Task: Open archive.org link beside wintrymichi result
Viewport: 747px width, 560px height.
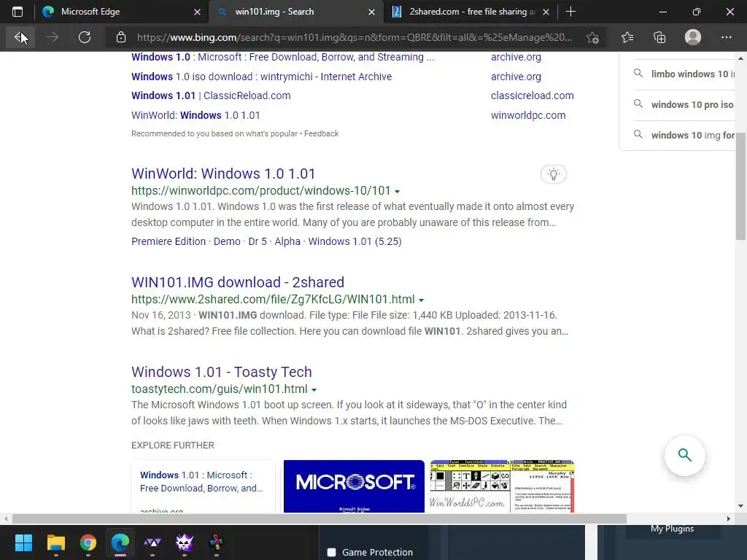Action: point(516,77)
